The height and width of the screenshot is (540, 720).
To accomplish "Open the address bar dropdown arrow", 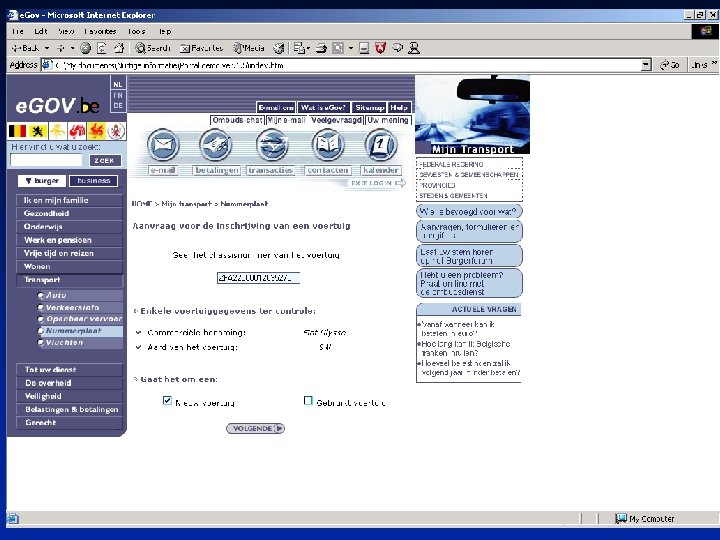I will (646, 65).
